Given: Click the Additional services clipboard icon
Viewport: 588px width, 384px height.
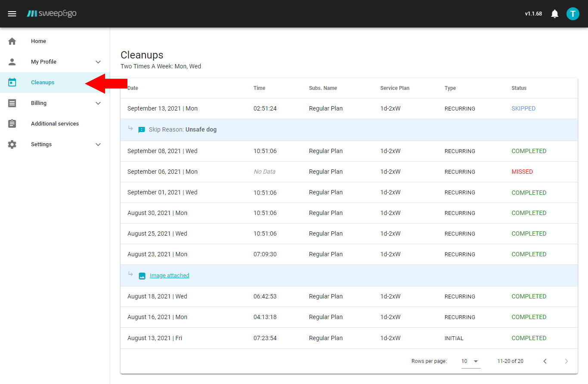Looking at the screenshot, I should [x=12, y=124].
